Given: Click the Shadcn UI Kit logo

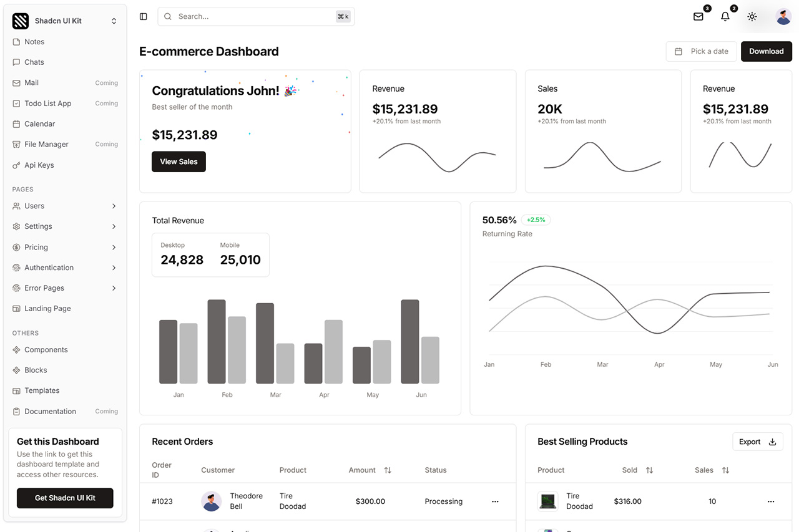Looking at the screenshot, I should coord(21,21).
